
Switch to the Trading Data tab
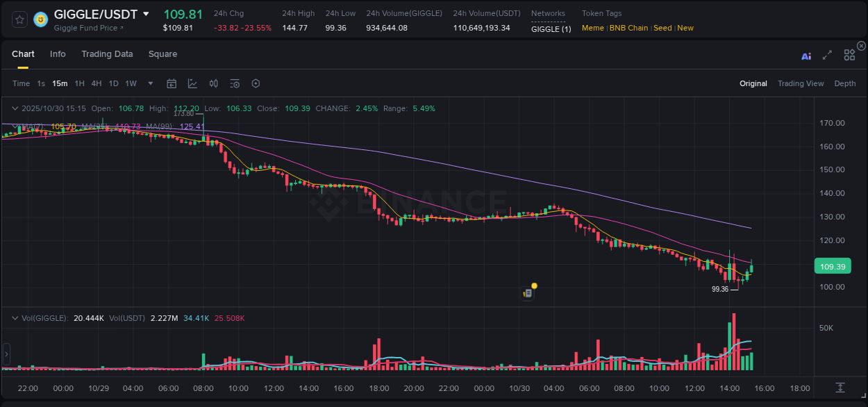(x=107, y=53)
